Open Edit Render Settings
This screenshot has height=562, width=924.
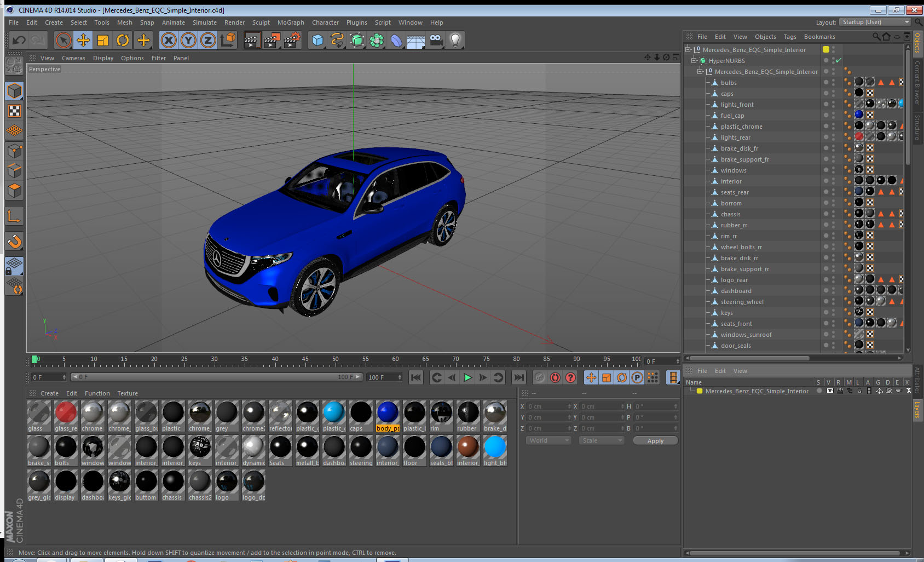[x=292, y=40]
